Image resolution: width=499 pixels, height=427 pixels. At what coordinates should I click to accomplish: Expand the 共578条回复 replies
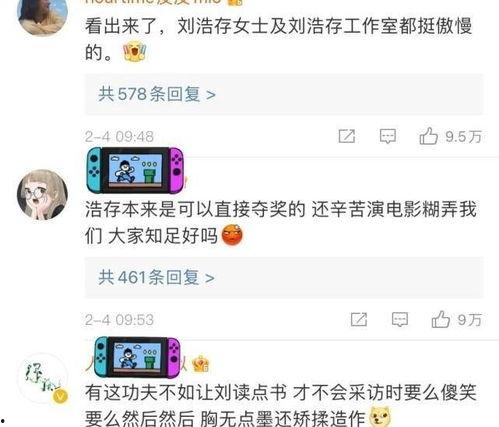(x=284, y=94)
